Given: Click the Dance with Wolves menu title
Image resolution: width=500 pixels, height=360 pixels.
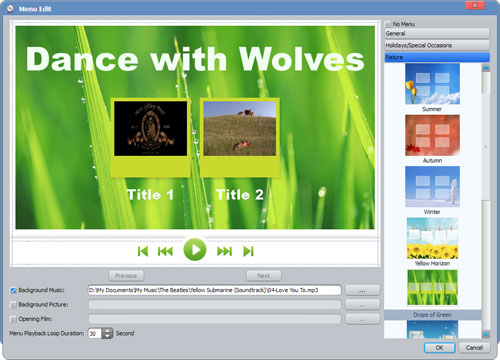Looking at the screenshot, I should [x=195, y=59].
